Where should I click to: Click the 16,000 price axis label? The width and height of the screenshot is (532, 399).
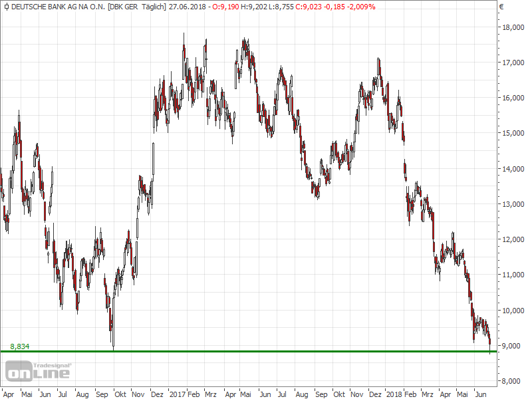pyautogui.click(x=514, y=98)
